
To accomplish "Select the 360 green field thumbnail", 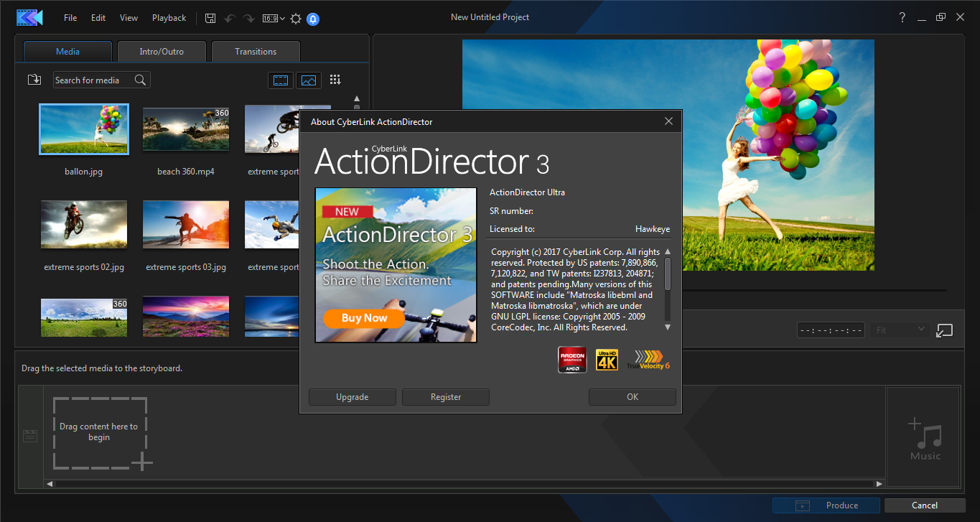I will [84, 317].
